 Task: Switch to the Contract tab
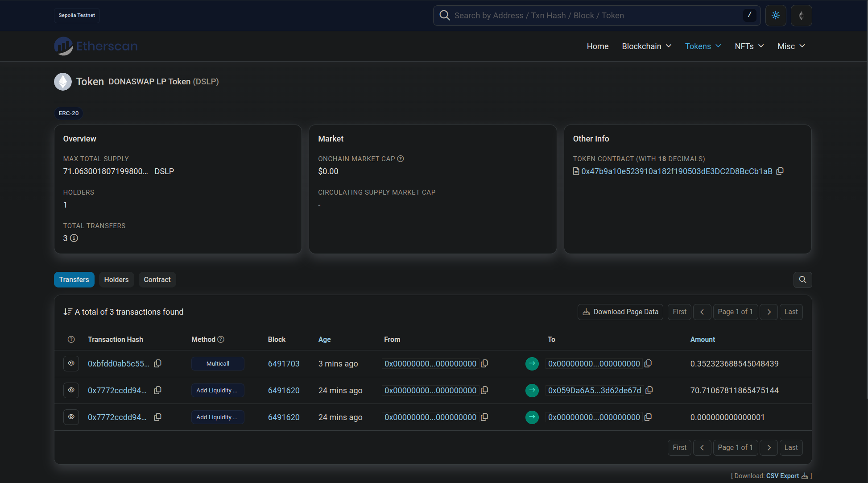(157, 280)
